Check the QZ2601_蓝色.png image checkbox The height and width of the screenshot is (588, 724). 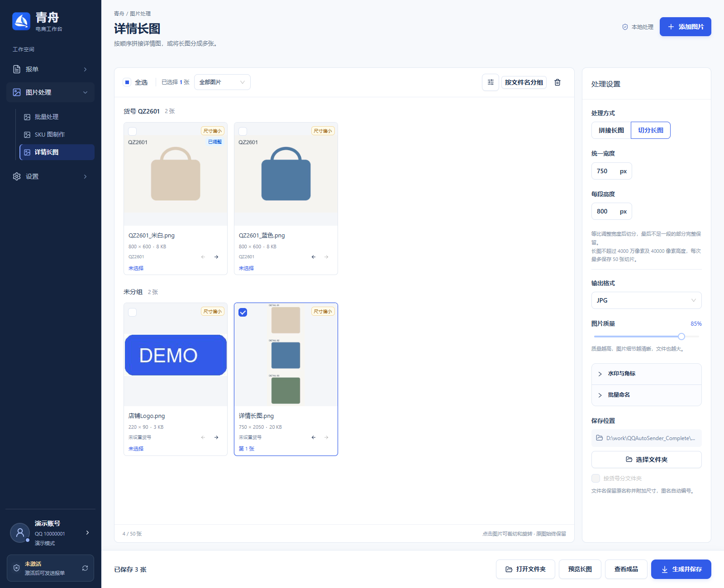(x=243, y=132)
